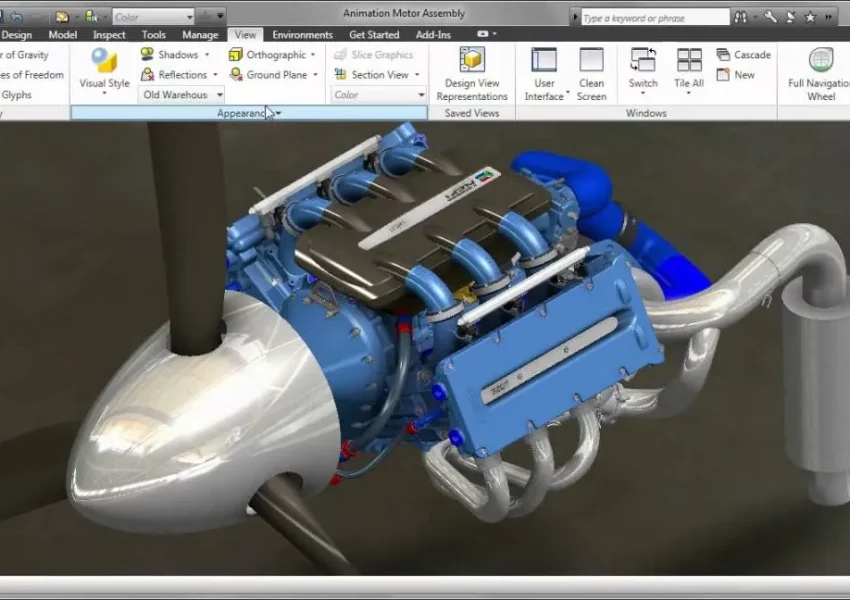The image size is (850, 600).
Task: Click the Section View label
Action: click(x=380, y=75)
